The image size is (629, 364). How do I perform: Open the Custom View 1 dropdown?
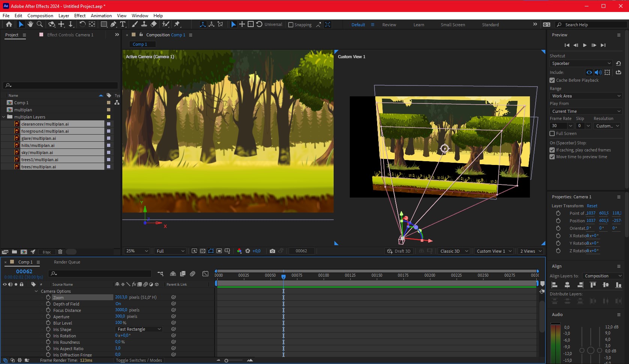(x=494, y=251)
